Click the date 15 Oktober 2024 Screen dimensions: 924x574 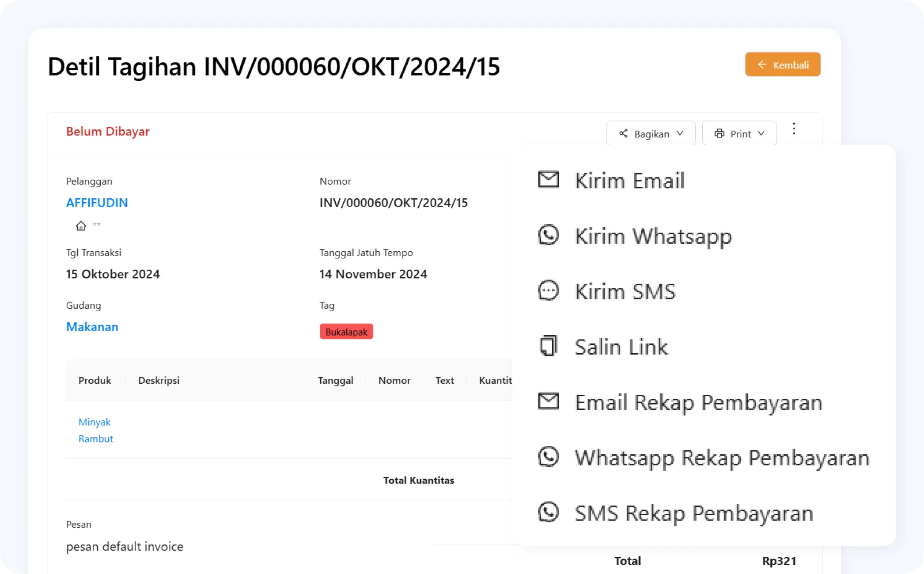[x=113, y=274]
